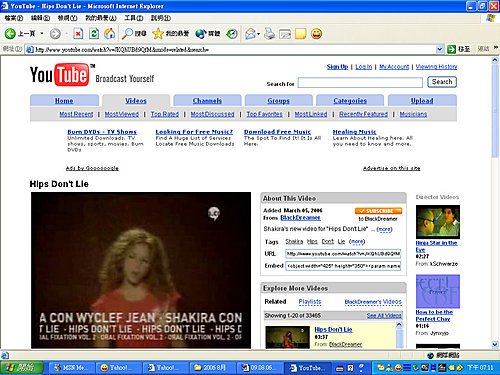Select the video URL text field
Viewport: 500px width, 375px height.
[x=343, y=254]
